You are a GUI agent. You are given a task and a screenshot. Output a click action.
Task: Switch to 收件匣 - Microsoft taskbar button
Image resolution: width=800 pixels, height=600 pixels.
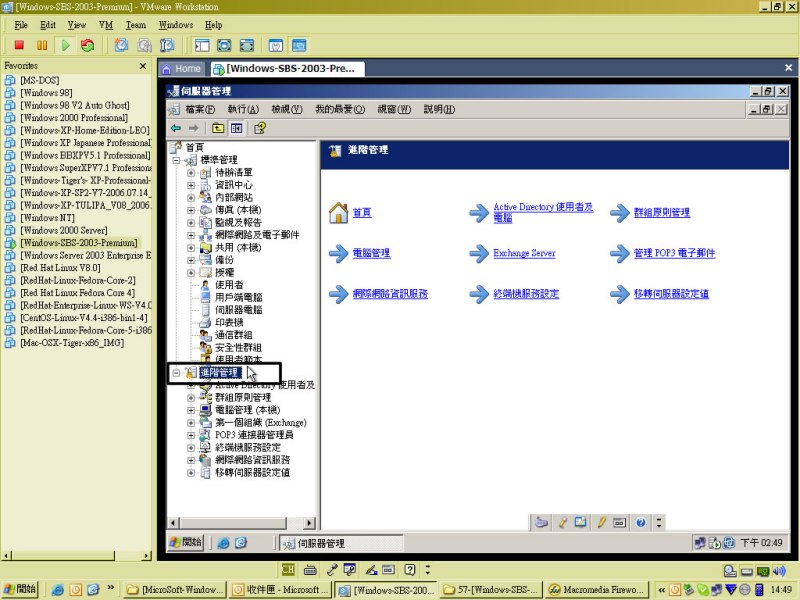pos(280,590)
